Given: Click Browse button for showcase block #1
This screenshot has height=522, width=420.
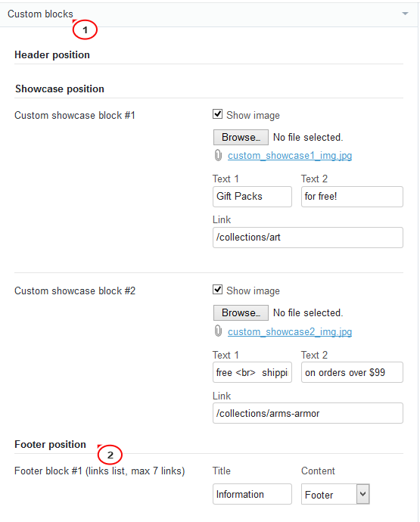Looking at the screenshot, I should [x=241, y=137].
